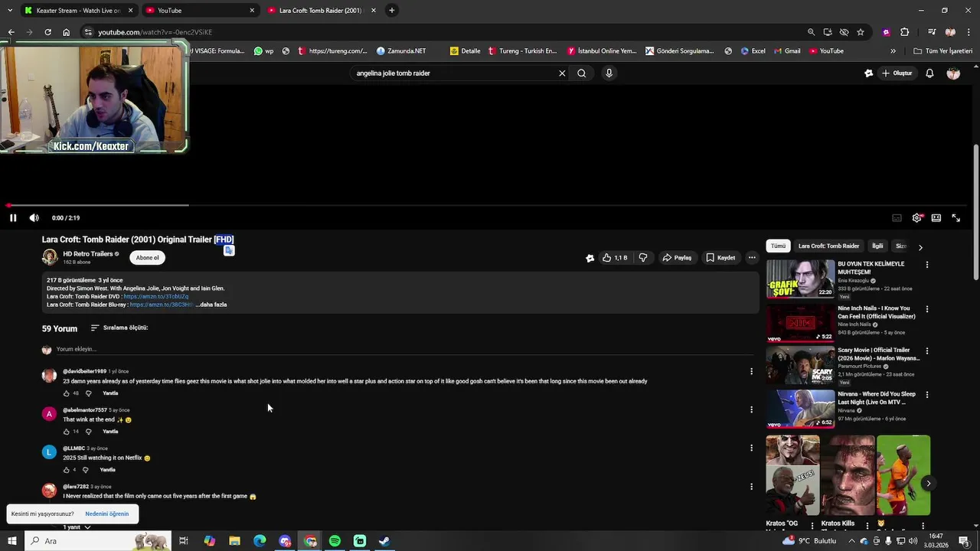Like the @LLMBC comment
This screenshot has width=980, height=551.
(x=66, y=470)
